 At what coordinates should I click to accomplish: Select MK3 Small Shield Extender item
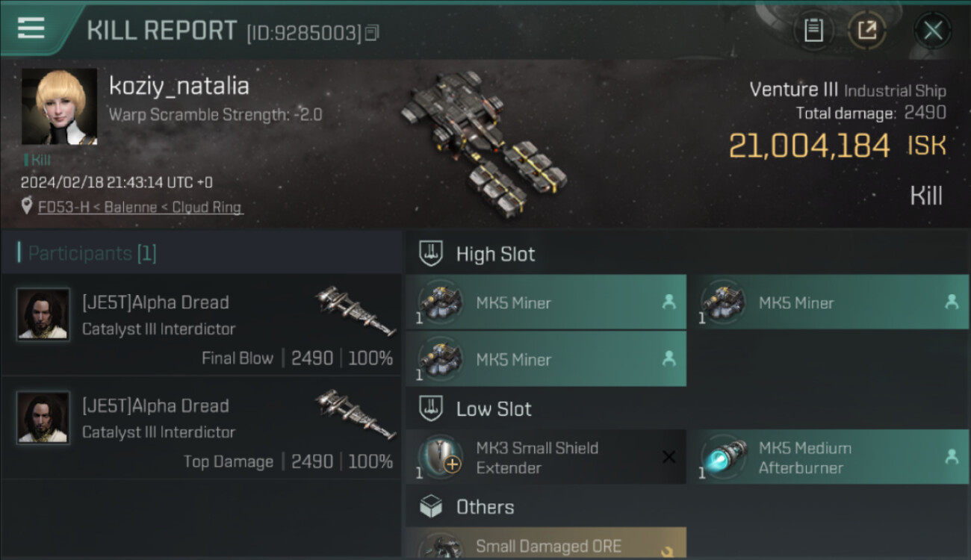(x=546, y=457)
